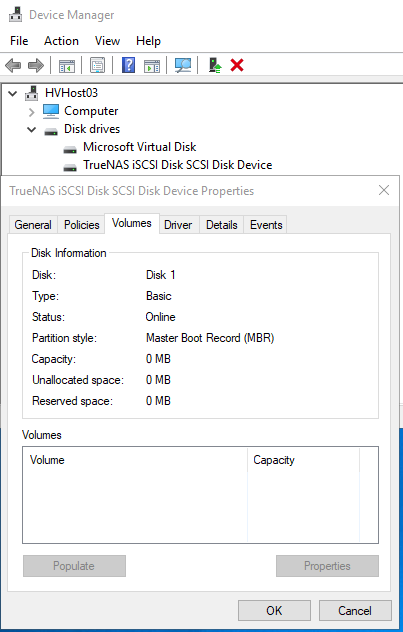
Task: Click Update device driver green arrow icon
Action: pyautogui.click(x=215, y=65)
